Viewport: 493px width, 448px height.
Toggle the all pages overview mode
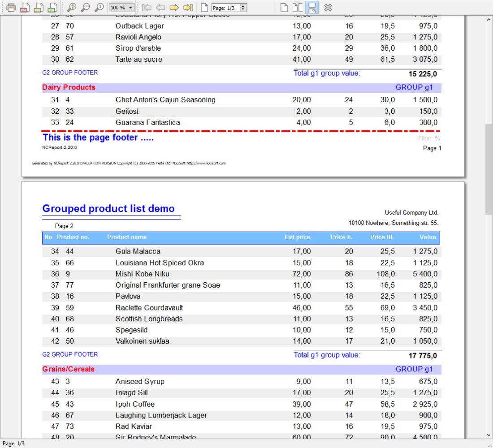pyautogui.click(x=312, y=8)
